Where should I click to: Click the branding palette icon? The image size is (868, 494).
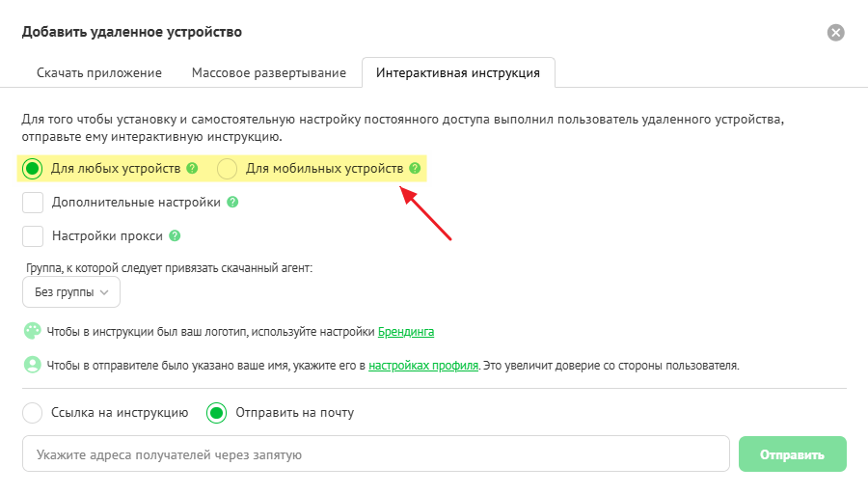click(x=33, y=331)
